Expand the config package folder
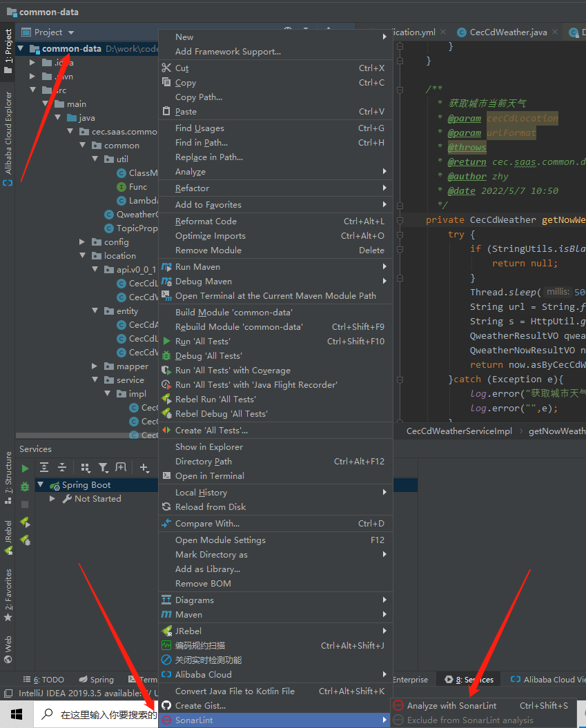This screenshot has height=728, width=586. [x=82, y=242]
